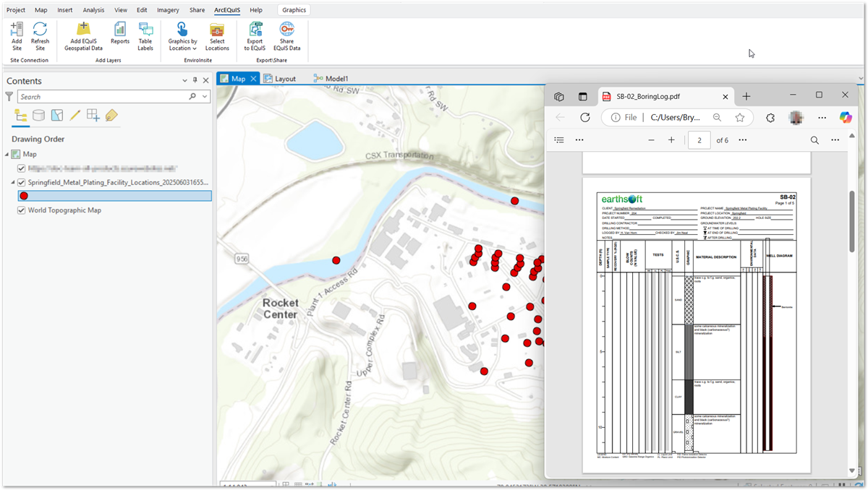Click the Add Site ribbon icon
The height and width of the screenshot is (490, 868).
pos(17,36)
